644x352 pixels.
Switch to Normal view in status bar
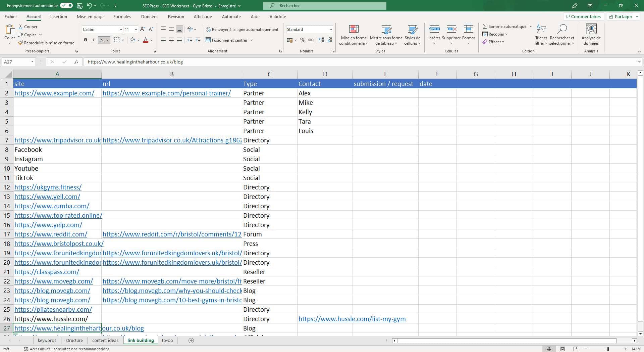pos(549,349)
